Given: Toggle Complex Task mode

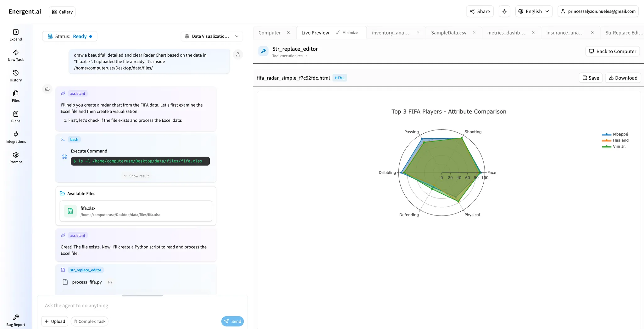Looking at the screenshot, I should point(89,321).
